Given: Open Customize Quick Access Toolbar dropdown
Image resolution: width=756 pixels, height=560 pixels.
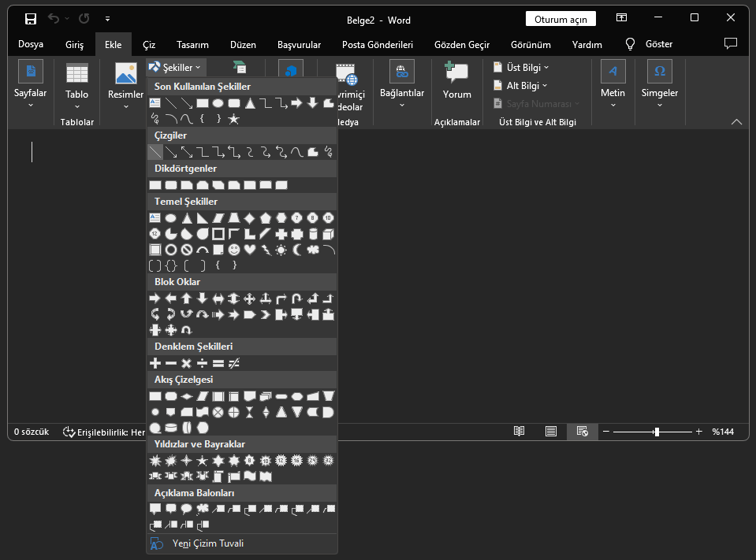Looking at the screenshot, I should tap(107, 19).
